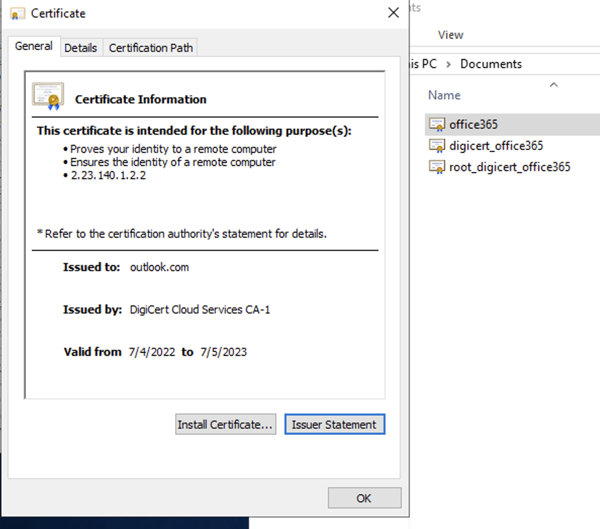Select the root_digicert_office365 file name
The image size is (600, 529).
point(510,167)
